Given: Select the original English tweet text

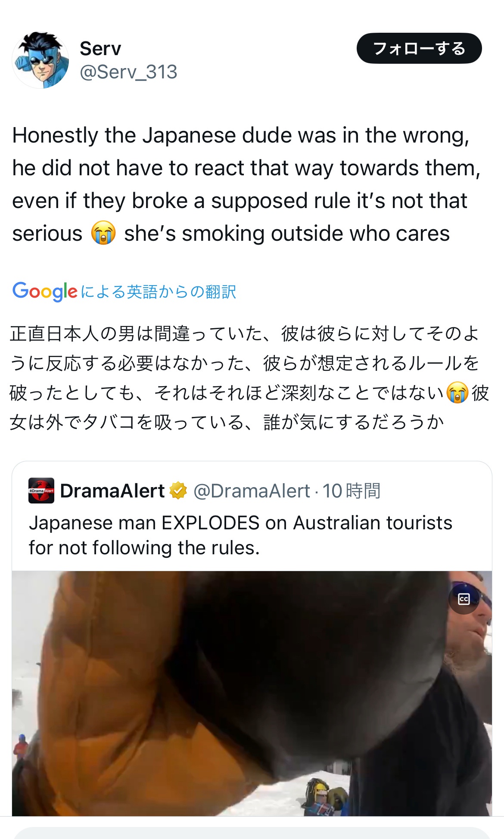Looking at the screenshot, I should point(246,184).
